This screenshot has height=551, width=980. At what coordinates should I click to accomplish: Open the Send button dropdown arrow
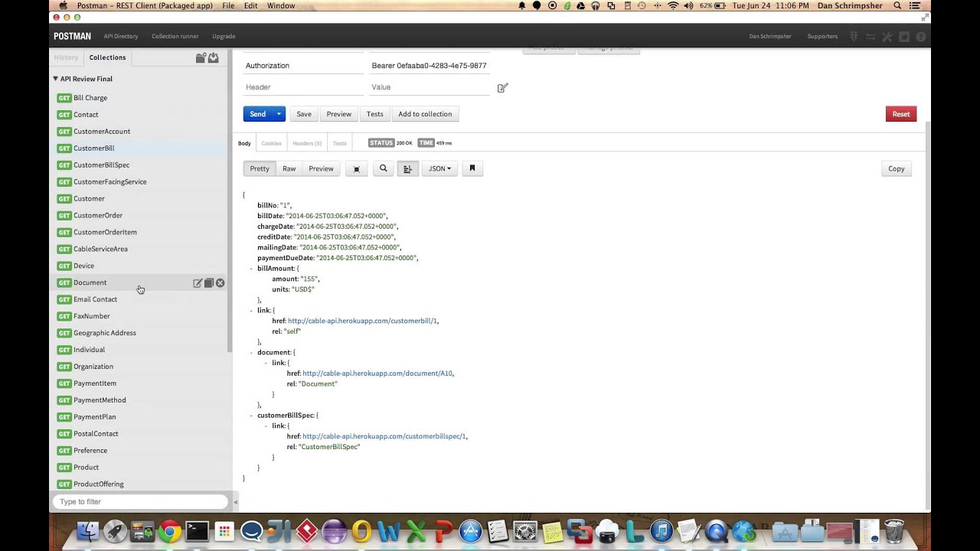click(x=279, y=114)
